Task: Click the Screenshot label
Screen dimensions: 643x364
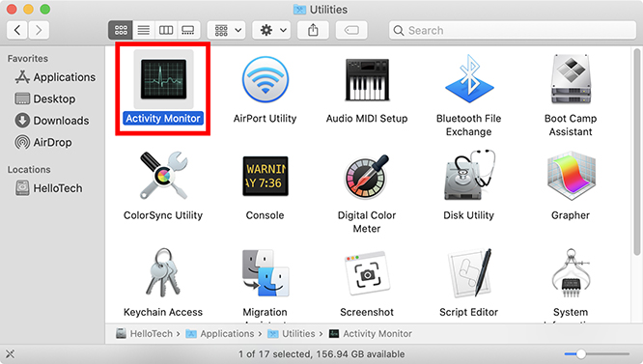Action: tap(367, 312)
